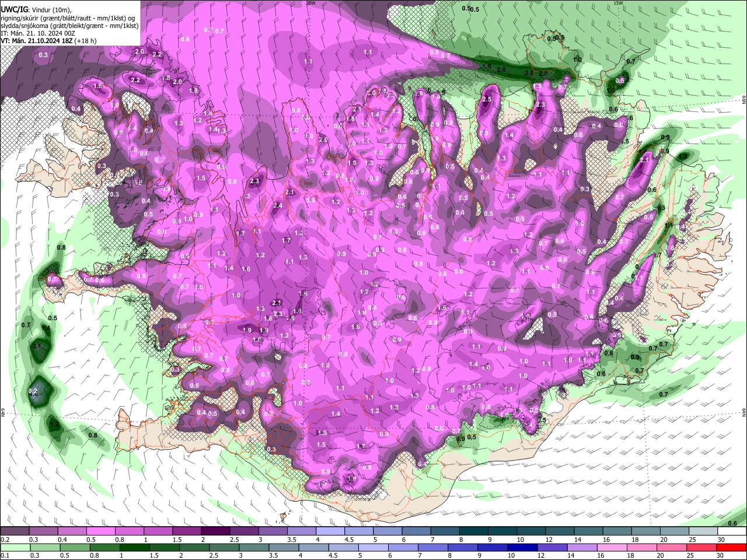Click the '15W' longitude label

click(x=619, y=3)
